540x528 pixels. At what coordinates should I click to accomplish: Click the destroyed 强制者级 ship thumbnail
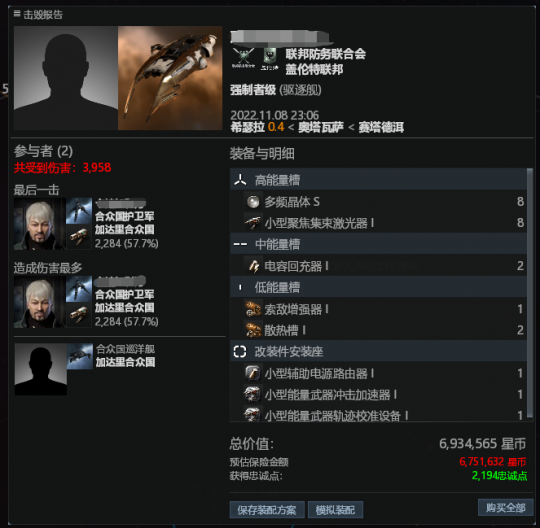click(x=170, y=78)
